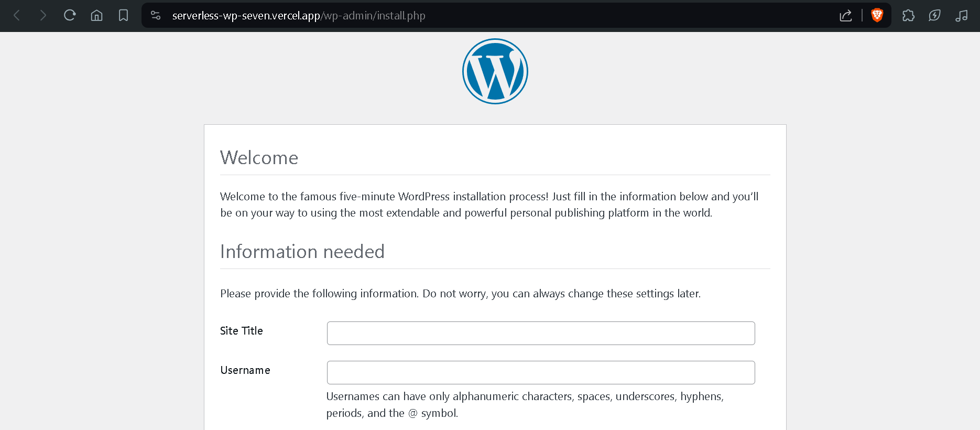Select the URL in the address bar

pyautogui.click(x=299, y=16)
